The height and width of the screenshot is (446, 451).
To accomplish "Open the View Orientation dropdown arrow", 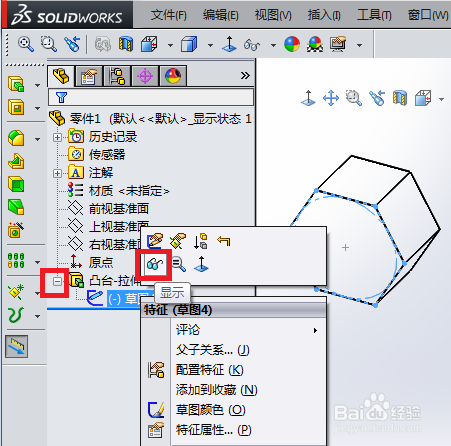I will [170, 45].
